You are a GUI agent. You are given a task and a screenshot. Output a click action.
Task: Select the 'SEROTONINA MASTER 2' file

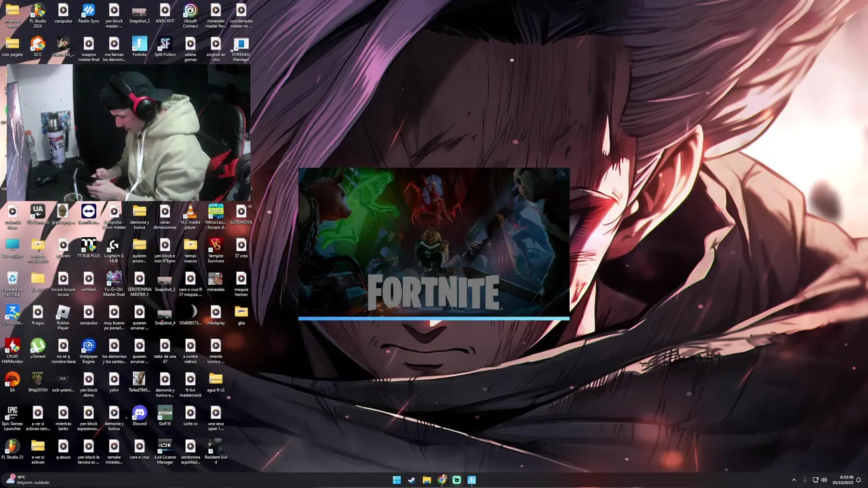click(x=140, y=284)
